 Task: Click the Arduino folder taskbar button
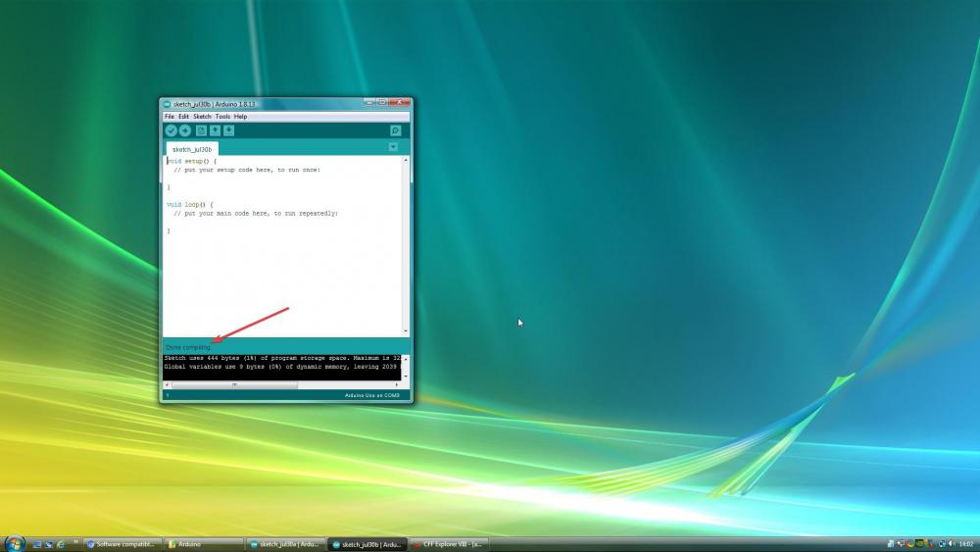(204, 544)
